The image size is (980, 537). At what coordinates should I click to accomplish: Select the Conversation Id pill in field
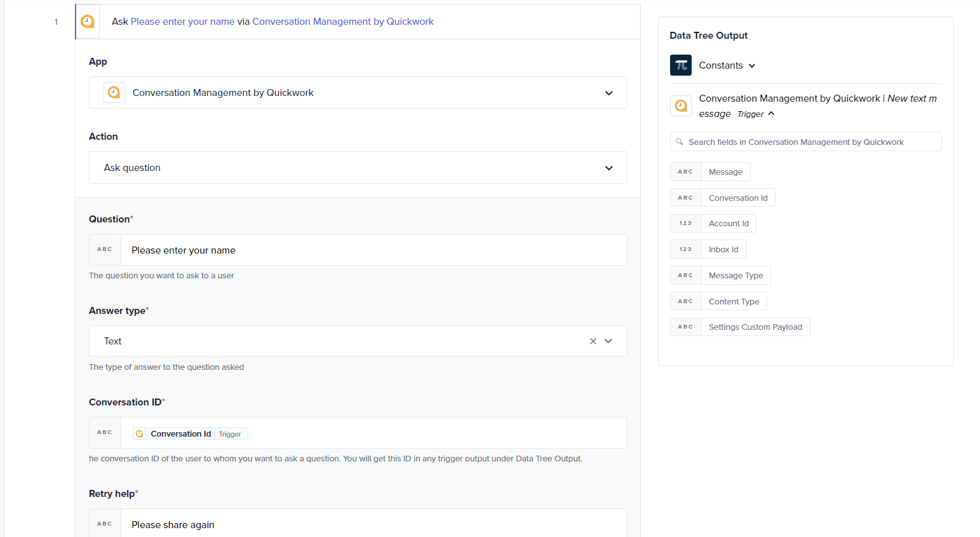tap(190, 434)
